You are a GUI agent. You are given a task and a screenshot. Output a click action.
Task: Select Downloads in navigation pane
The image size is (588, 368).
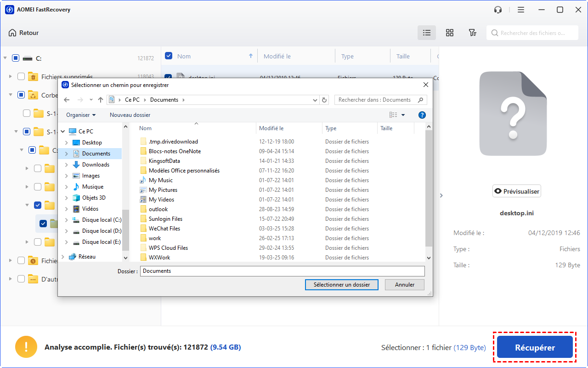pos(96,165)
